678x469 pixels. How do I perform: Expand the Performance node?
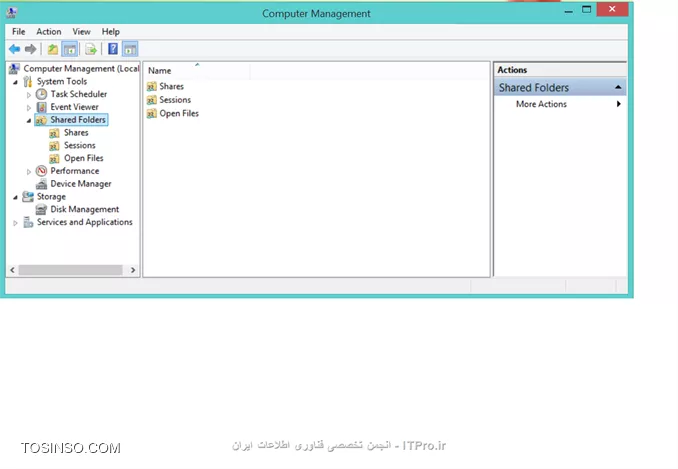pyautogui.click(x=29, y=172)
